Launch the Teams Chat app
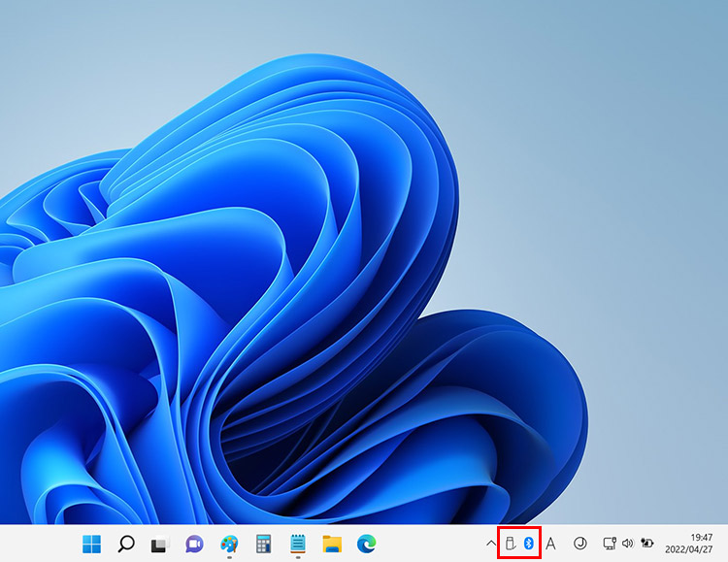728x562 pixels. tap(193, 544)
